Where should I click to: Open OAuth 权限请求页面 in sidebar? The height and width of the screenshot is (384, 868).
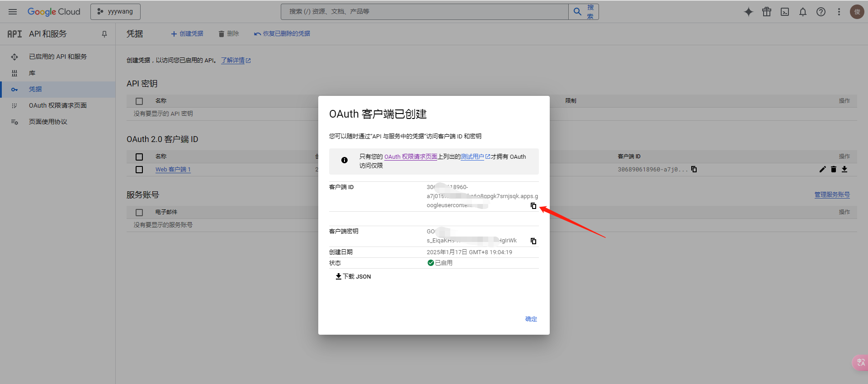click(58, 105)
